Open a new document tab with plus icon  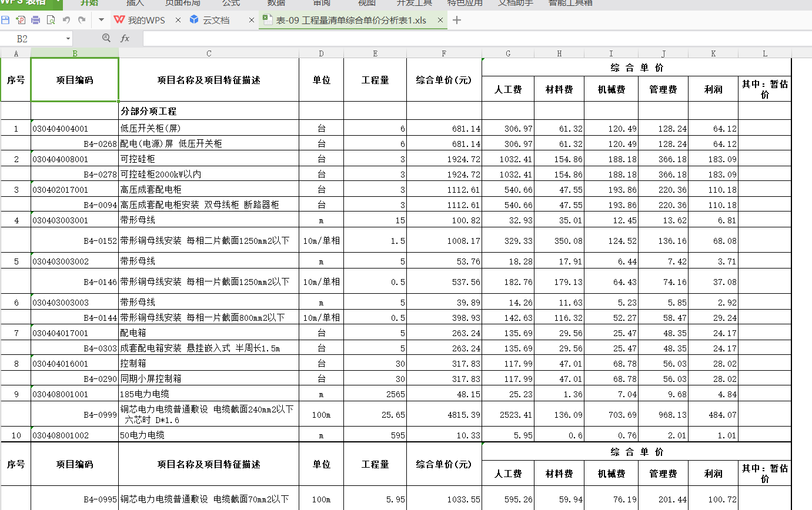coord(457,20)
